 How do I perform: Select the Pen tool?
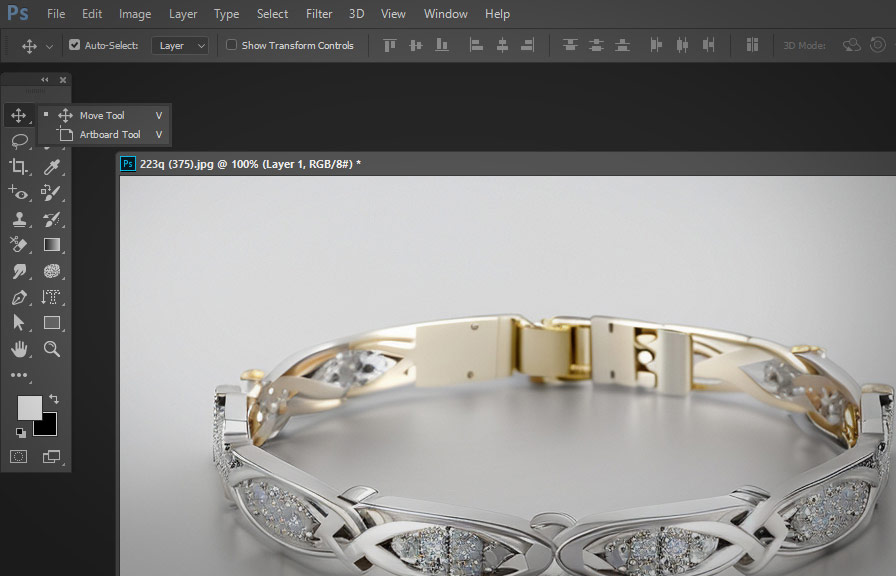(x=18, y=296)
